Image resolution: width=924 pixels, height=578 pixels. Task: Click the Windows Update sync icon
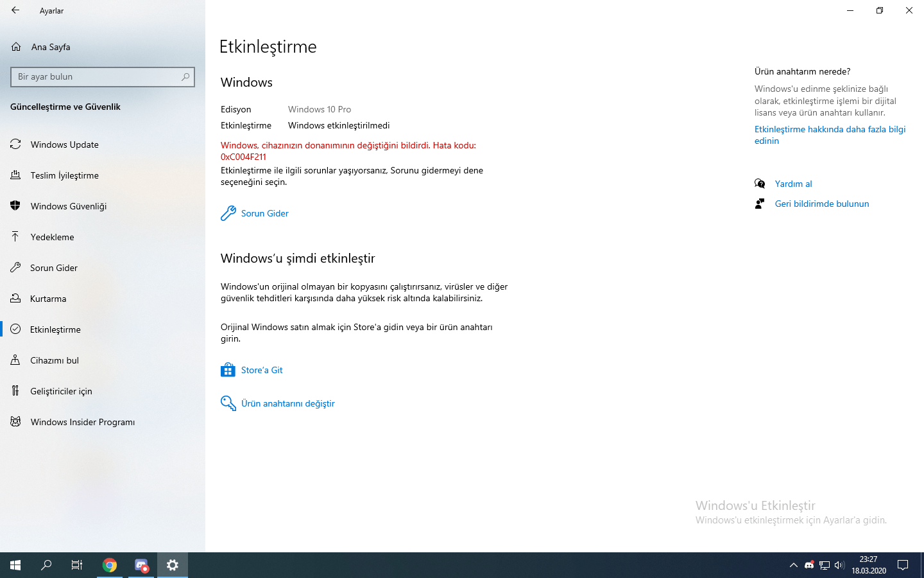[x=15, y=144]
